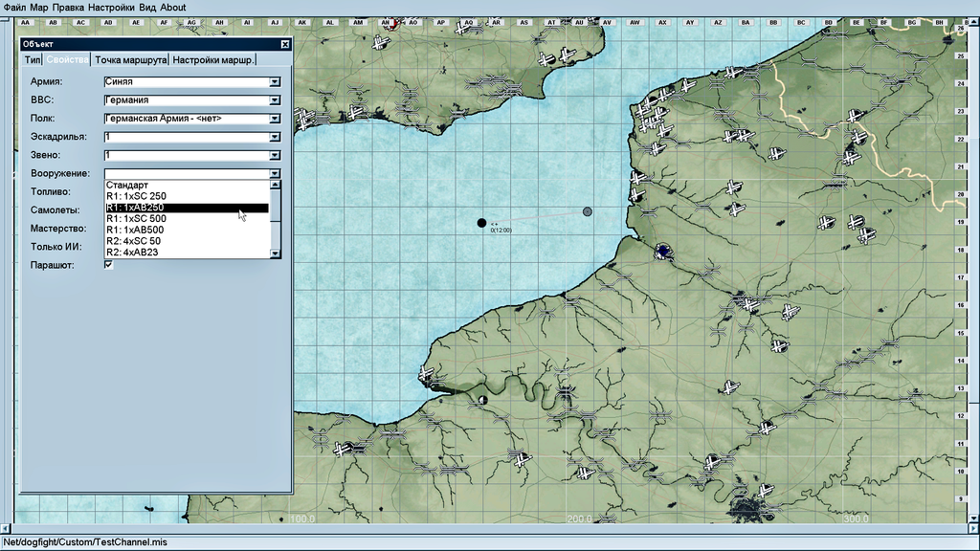
Task: Select Стандарт in weapons list
Action: click(187, 185)
